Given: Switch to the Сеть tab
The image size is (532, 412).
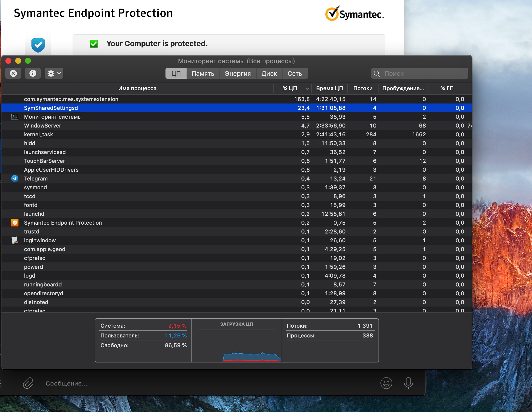Looking at the screenshot, I should [295, 74].
